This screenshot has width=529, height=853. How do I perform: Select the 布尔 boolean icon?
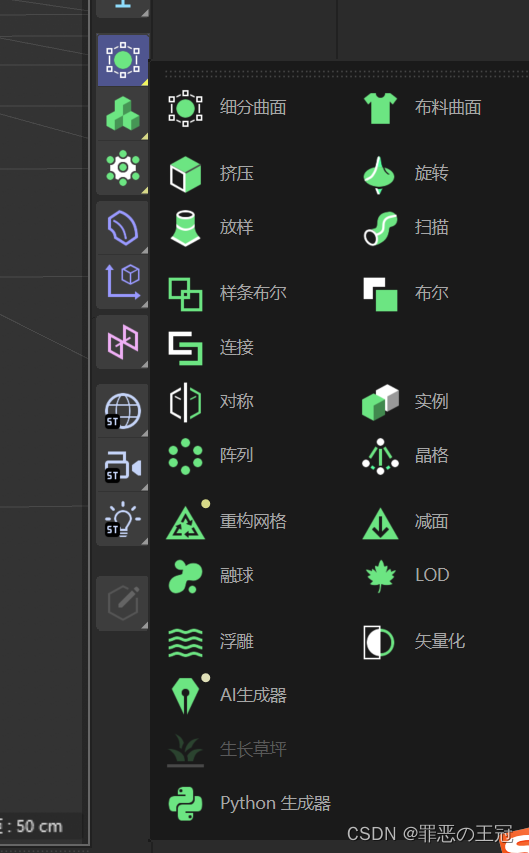380,294
